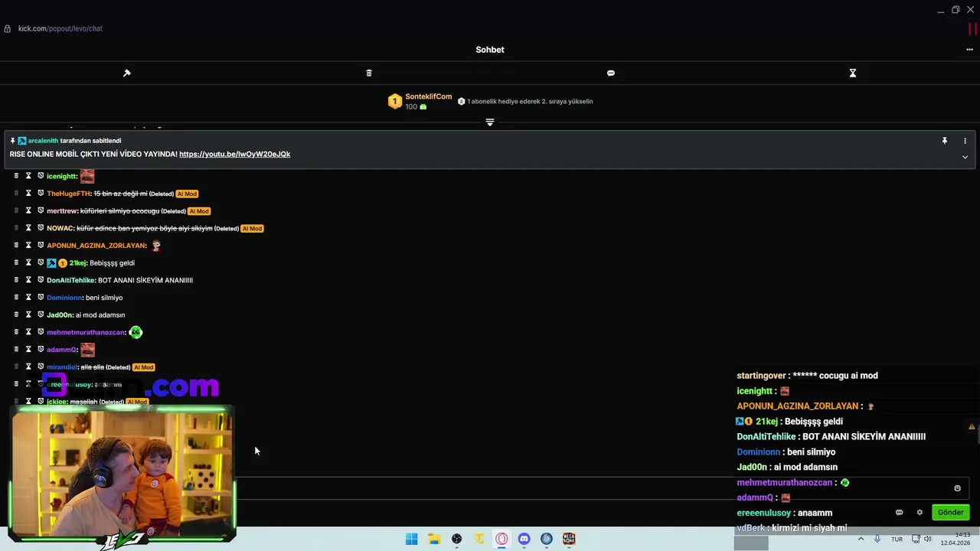The width and height of the screenshot is (980, 551).
Task: Click the warning triangle icon in chat overlay
Action: pyautogui.click(x=972, y=427)
